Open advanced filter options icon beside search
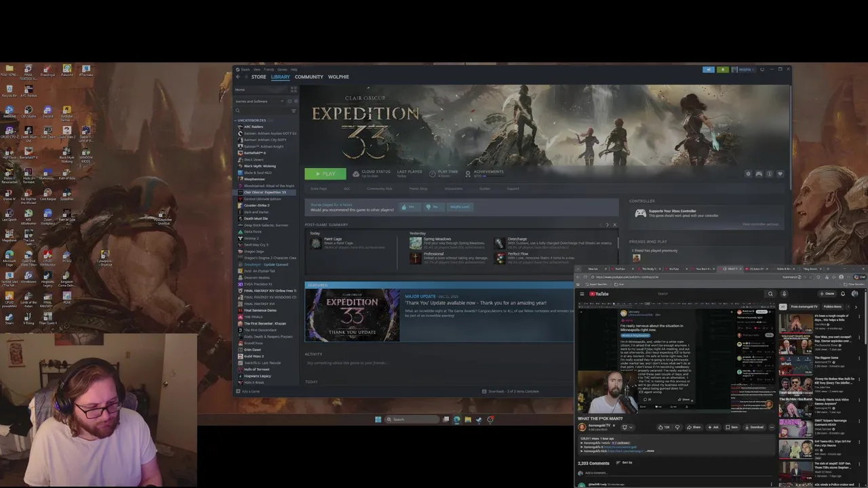Image resolution: width=868 pixels, height=488 pixels. pyautogui.click(x=294, y=110)
